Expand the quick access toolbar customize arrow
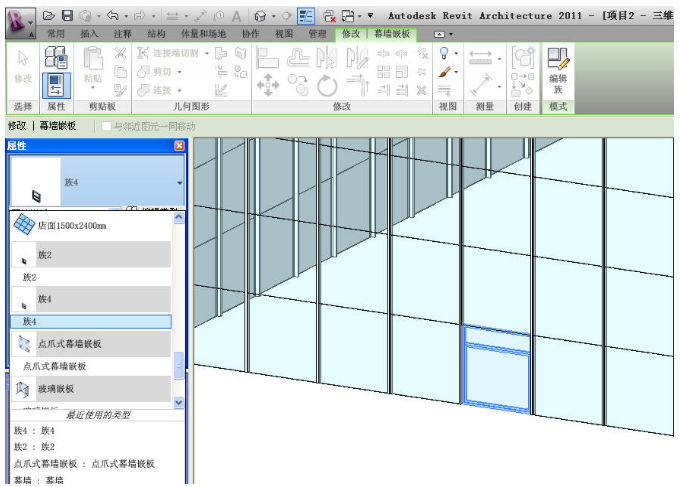680x487 pixels. tap(371, 16)
